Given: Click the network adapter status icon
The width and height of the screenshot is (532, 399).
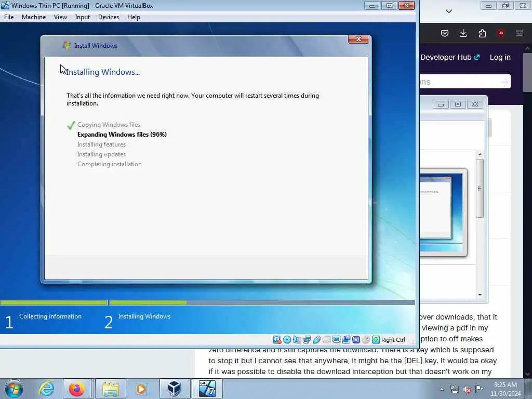Looking at the screenshot, I should pyautogui.click(x=307, y=340).
